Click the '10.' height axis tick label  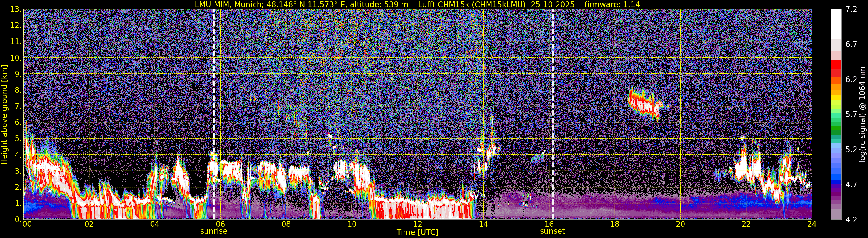point(16,58)
